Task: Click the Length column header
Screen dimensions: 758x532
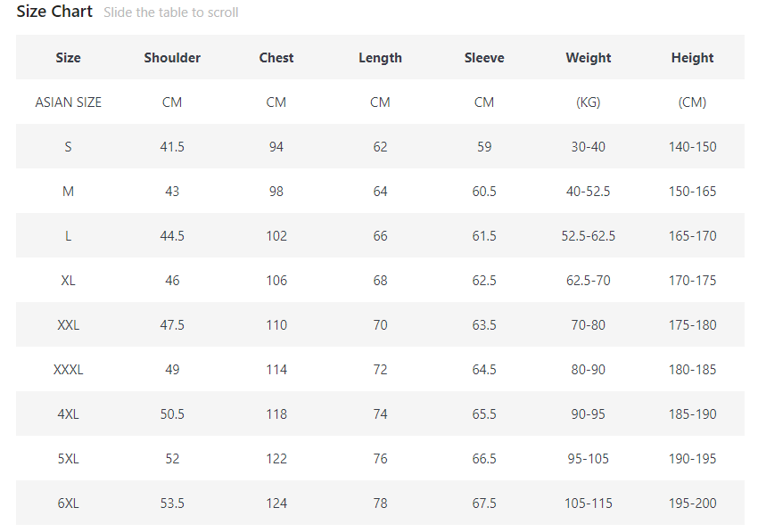Action: point(380,58)
